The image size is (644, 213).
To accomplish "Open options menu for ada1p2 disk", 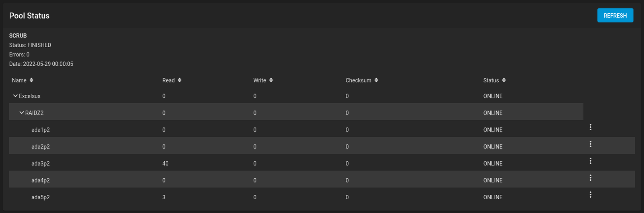I will click(590, 127).
